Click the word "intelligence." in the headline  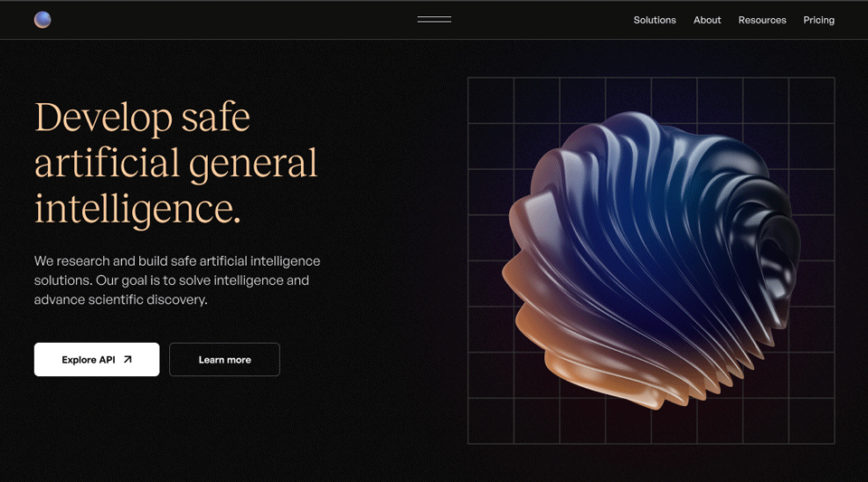(x=137, y=209)
